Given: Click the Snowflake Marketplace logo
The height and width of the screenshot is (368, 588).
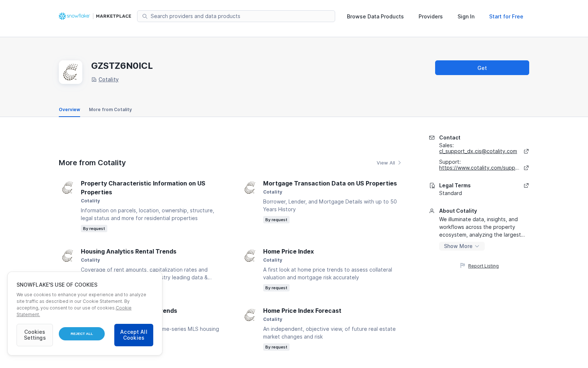Looking at the screenshot, I should pos(95,16).
